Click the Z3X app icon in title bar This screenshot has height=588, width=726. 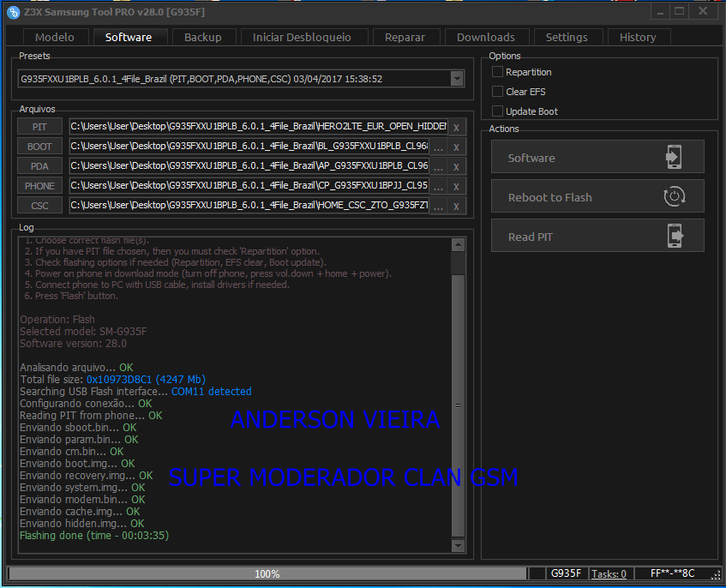coord(14,12)
